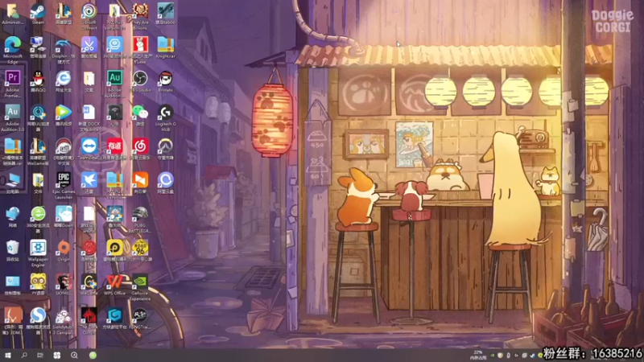Open the Xunlei blue bird shortcut
Image resolution: width=644 pixels, height=362 pixels.
89,183
